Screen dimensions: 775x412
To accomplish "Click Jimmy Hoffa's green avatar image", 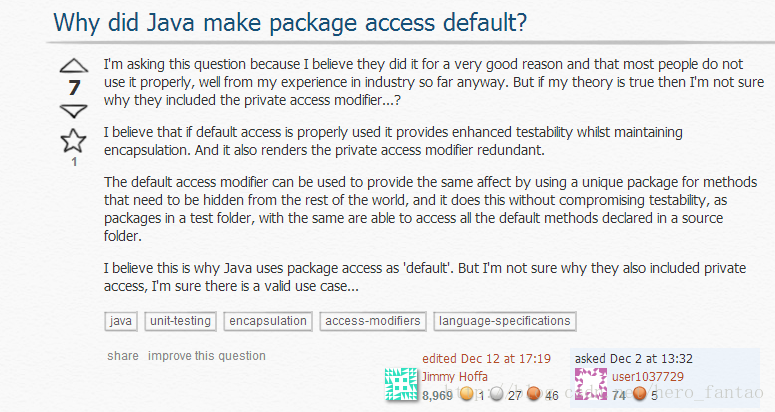I will point(401,384).
